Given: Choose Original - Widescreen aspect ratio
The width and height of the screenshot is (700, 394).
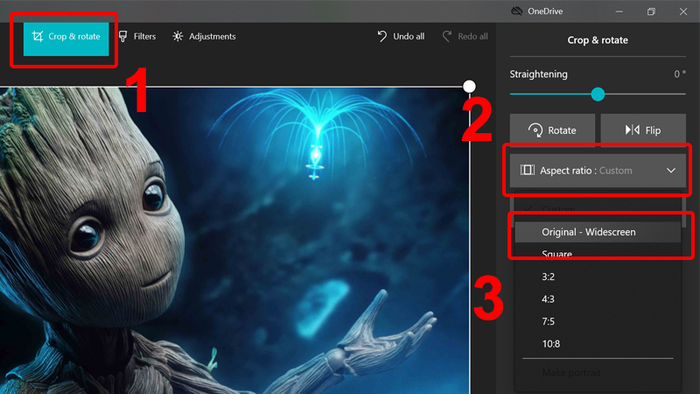Looking at the screenshot, I should tap(597, 232).
